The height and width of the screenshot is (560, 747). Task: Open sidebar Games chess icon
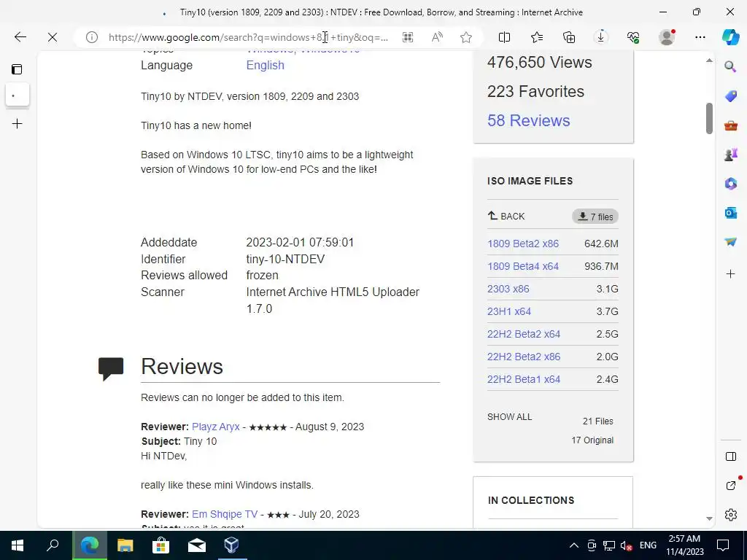(730, 155)
